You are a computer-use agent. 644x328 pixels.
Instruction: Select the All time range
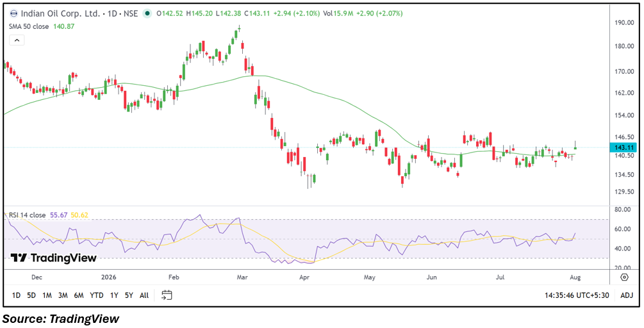coord(144,295)
